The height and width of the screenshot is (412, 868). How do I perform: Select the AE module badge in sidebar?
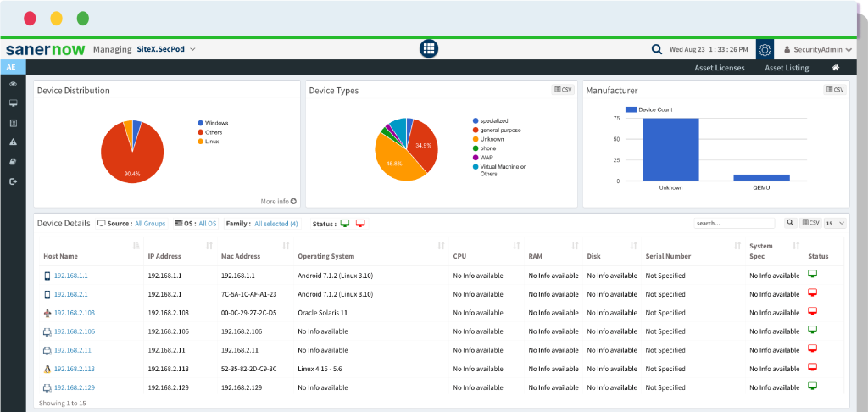pos(13,68)
